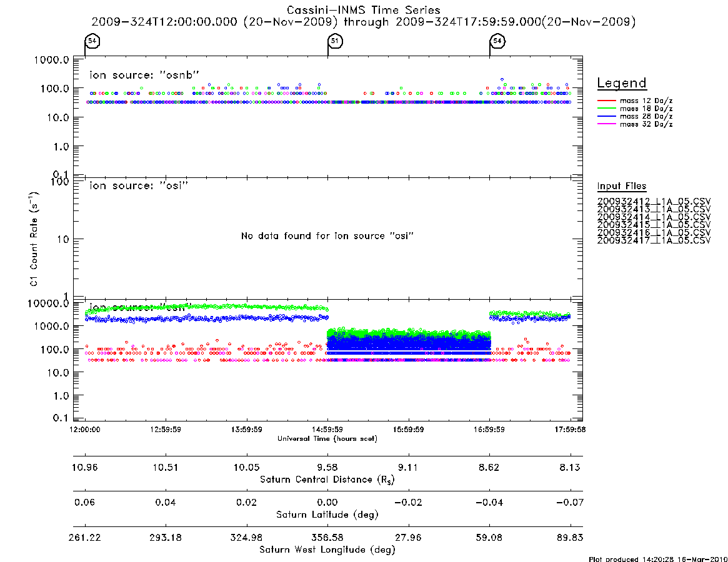Click the 324.98 longitude value
This screenshot has width=728, height=562.
pyautogui.click(x=247, y=538)
